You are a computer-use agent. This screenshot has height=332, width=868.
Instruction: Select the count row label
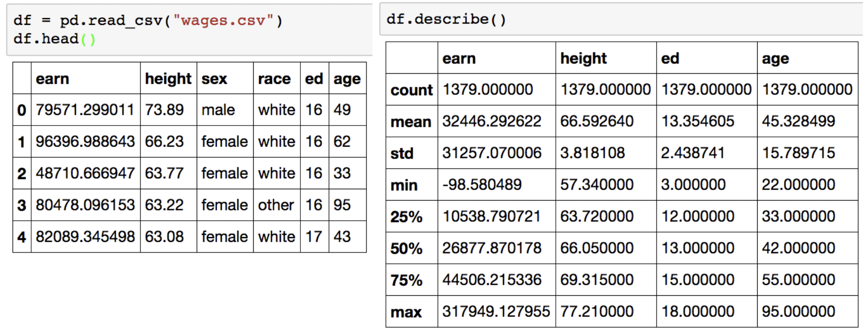coord(412,90)
